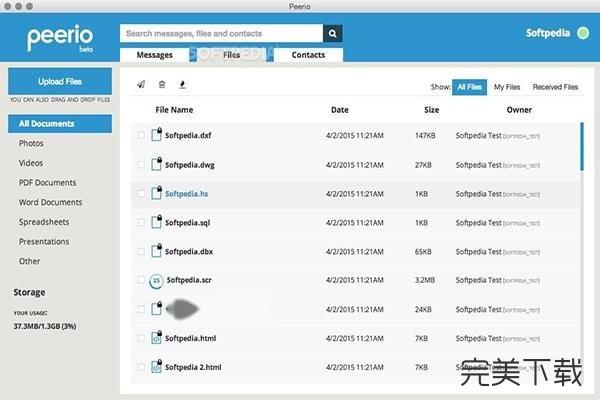Click file icon of Softpedia.sql

point(157,222)
